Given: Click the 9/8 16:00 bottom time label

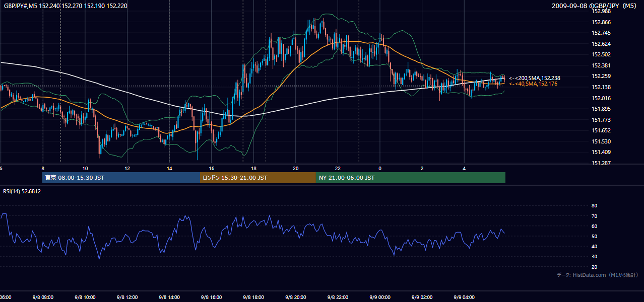Looking at the screenshot, I should point(212,297).
